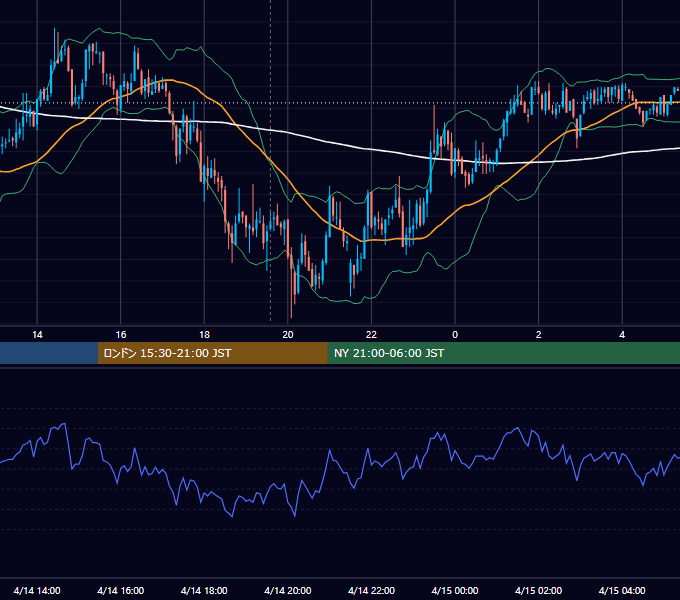Click the hour 14 label on price chart axis
680x600 pixels.
click(37, 334)
